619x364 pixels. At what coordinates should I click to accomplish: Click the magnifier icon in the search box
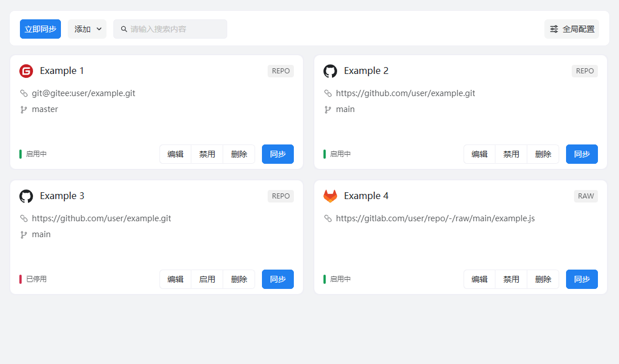(124, 29)
